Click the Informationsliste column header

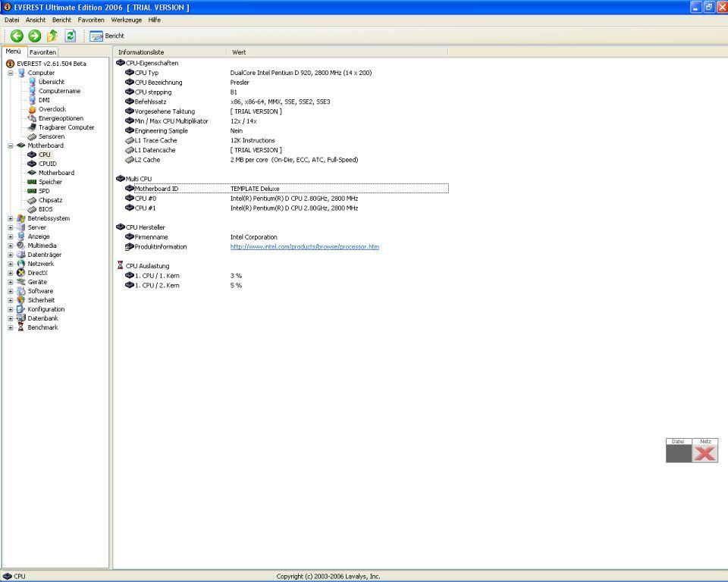tap(170, 52)
